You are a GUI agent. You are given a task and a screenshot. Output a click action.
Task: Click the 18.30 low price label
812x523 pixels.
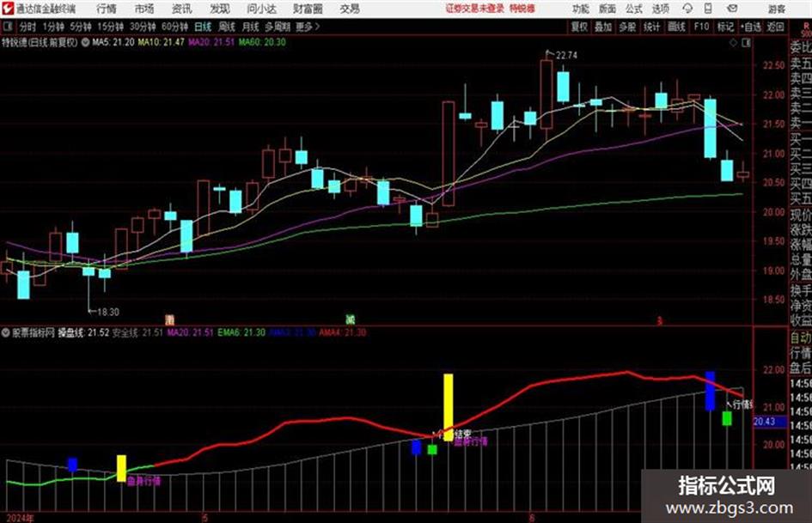click(x=108, y=312)
